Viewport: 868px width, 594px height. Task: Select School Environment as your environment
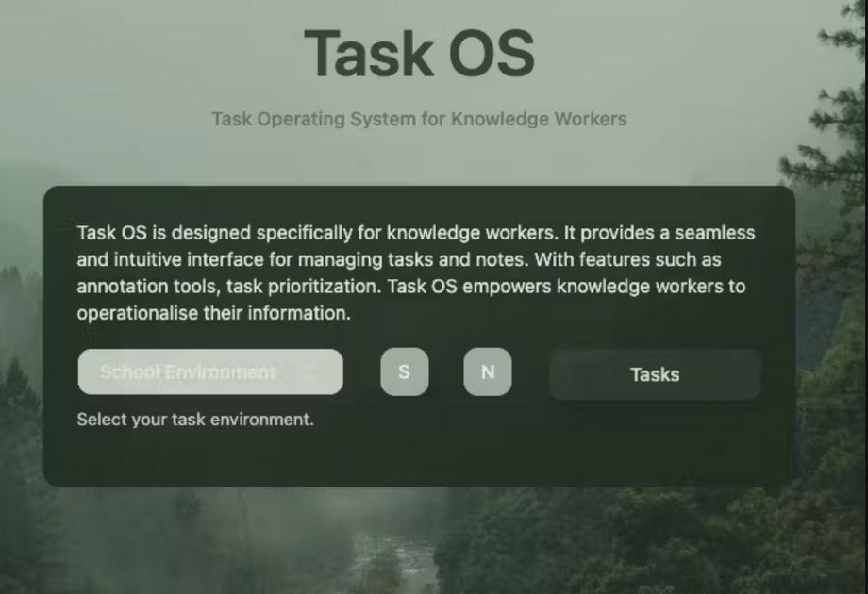[x=209, y=371]
